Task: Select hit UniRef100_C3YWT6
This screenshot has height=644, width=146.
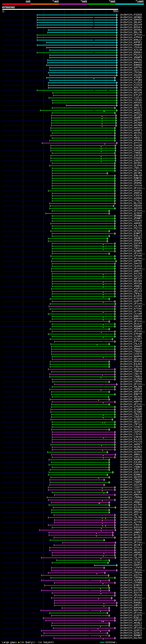Action: (x=131, y=567)
